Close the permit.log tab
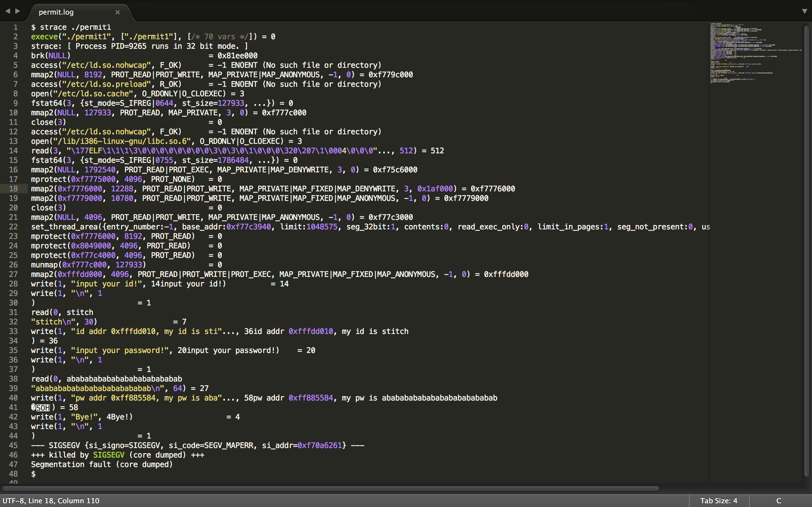 pos(117,12)
